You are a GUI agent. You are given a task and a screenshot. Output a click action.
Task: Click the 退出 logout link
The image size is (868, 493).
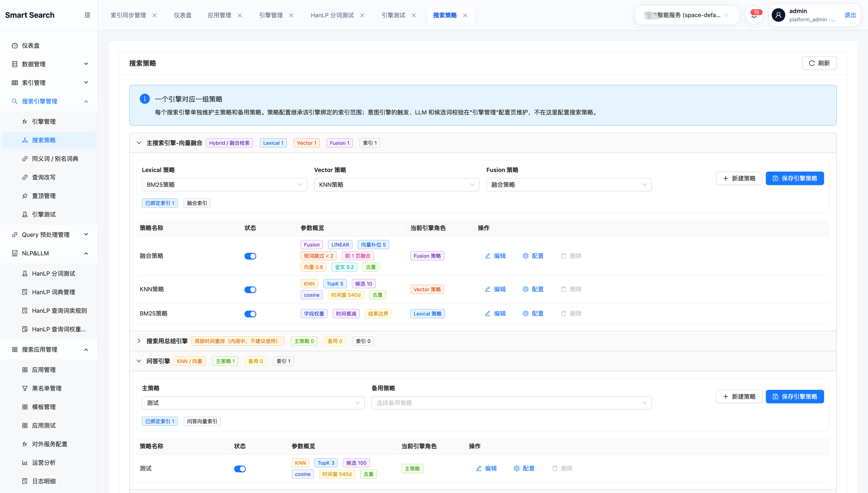tap(850, 15)
